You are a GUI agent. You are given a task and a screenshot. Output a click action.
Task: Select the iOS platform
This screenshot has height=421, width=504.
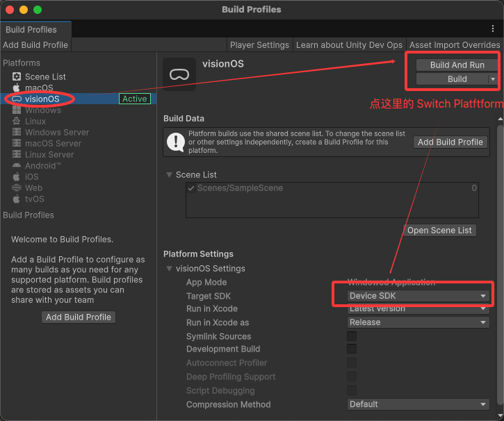pos(79,176)
